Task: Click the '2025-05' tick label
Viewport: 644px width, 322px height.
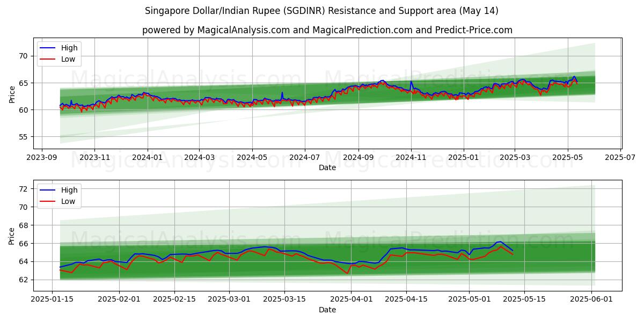Action: [567, 157]
